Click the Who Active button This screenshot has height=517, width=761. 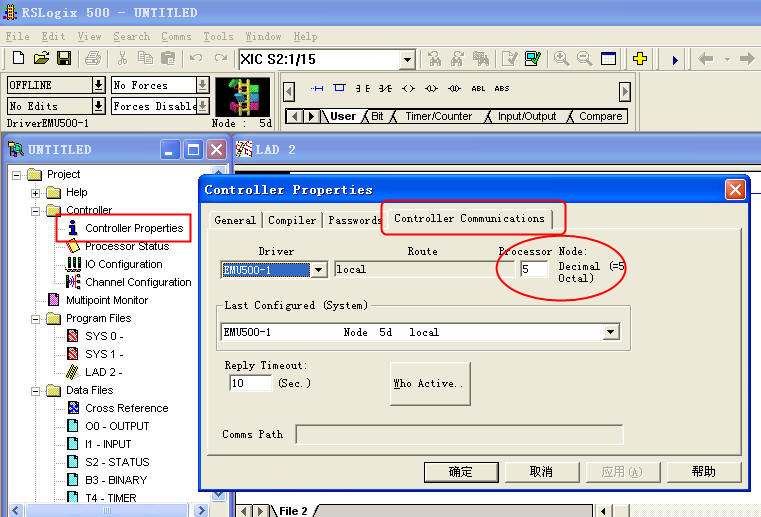pos(430,384)
